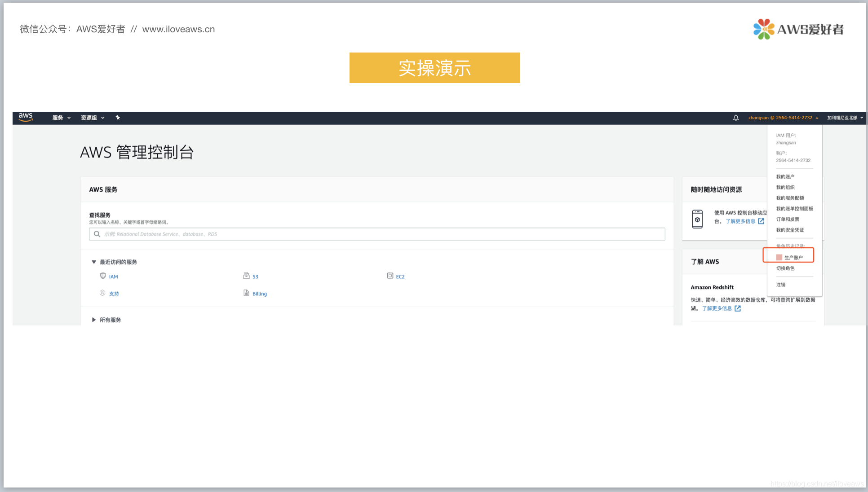The image size is (868, 492).
Task: Open 了解更多信息 link for mobile app
Action: point(740,221)
